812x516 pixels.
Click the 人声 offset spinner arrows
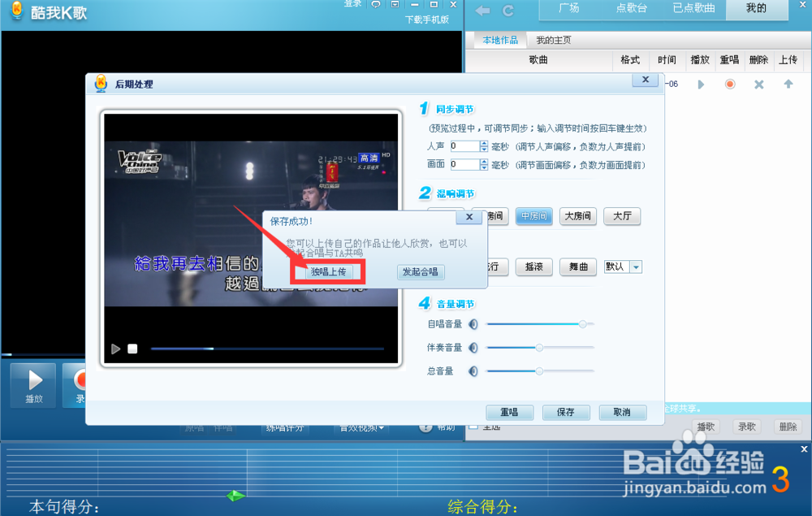click(x=484, y=146)
